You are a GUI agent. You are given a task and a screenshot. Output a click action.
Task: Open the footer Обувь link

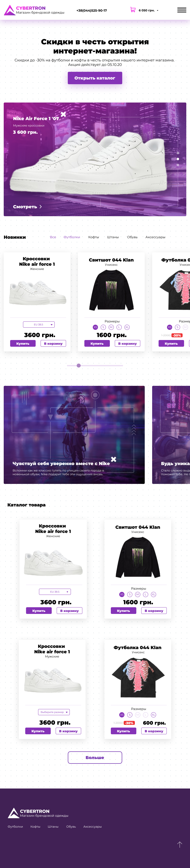click(71, 827)
